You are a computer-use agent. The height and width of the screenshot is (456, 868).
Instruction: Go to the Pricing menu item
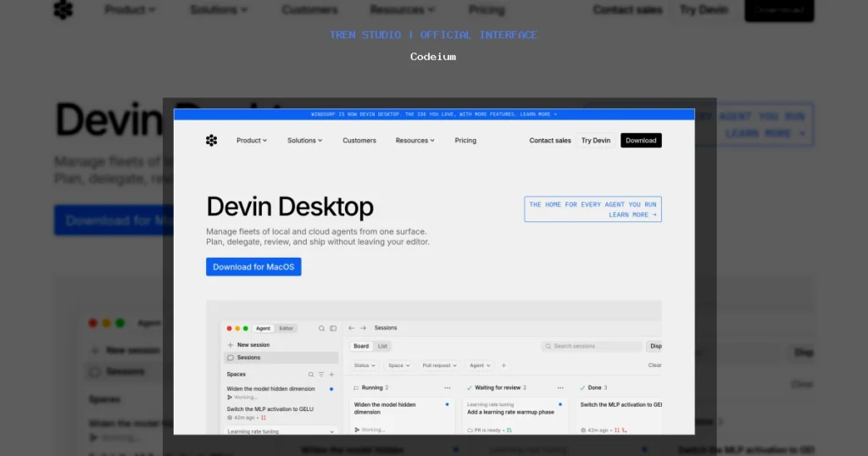(x=465, y=141)
